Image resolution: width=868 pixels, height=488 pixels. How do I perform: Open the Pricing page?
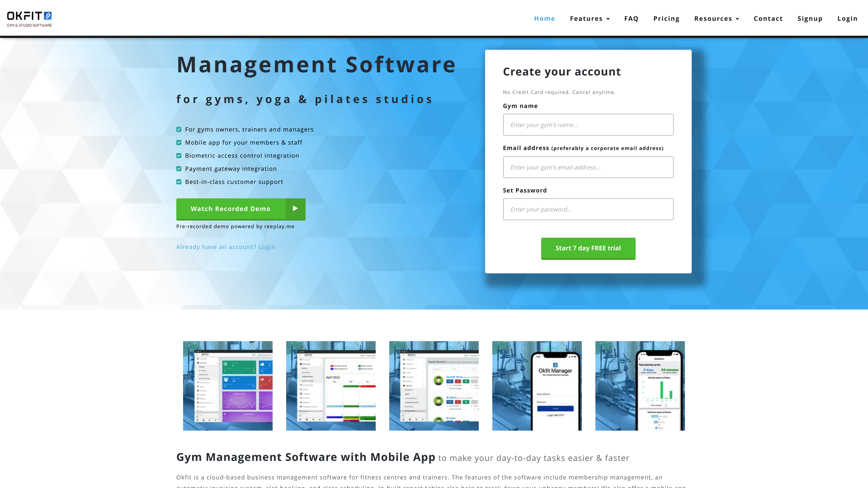click(666, 19)
